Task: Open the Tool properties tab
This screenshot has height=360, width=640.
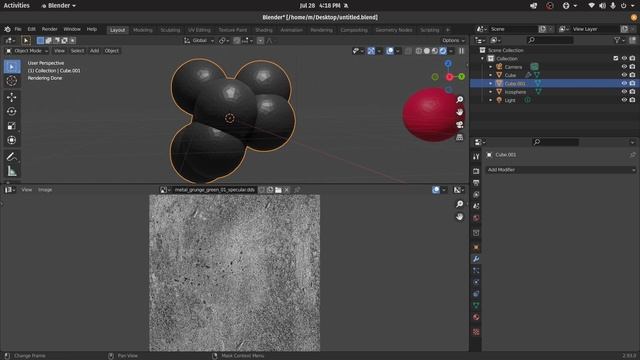Action: (x=476, y=157)
